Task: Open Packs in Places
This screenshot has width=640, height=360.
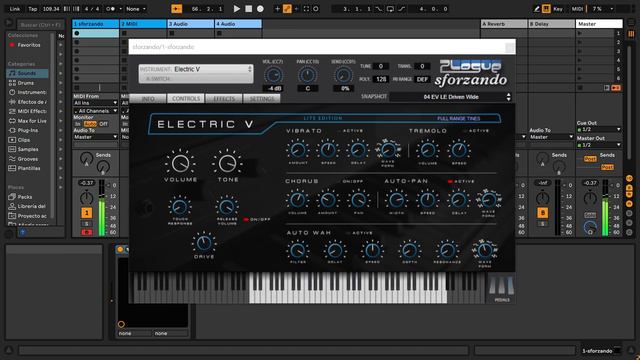Action: [x=24, y=197]
